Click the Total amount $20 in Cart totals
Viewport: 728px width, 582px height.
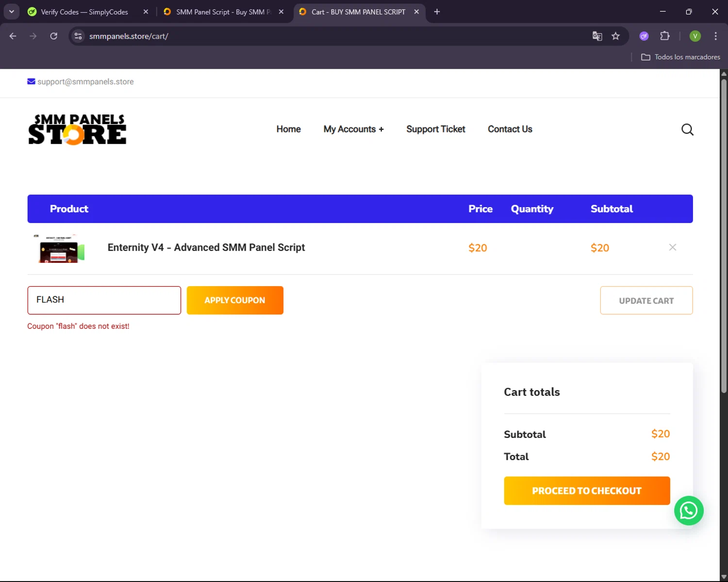(661, 456)
